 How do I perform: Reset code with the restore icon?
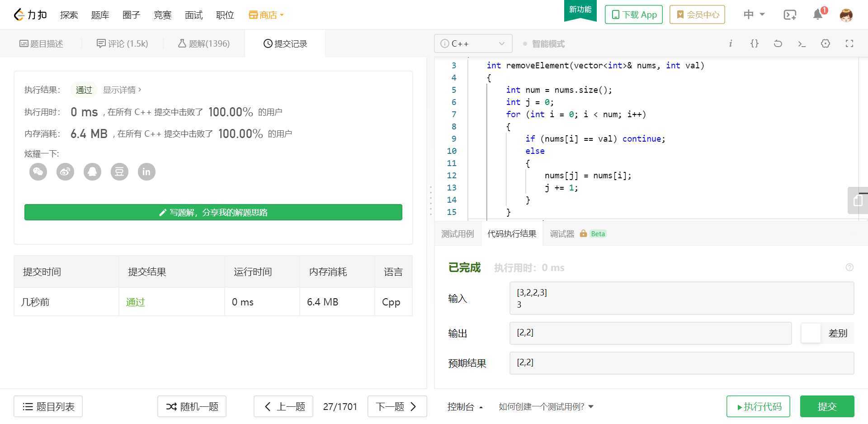(778, 44)
